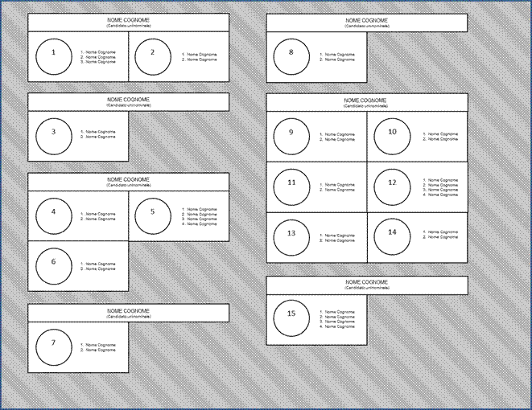532x410 pixels.
Task: Select the candidate names next to circle 11
Action: (x=337, y=187)
